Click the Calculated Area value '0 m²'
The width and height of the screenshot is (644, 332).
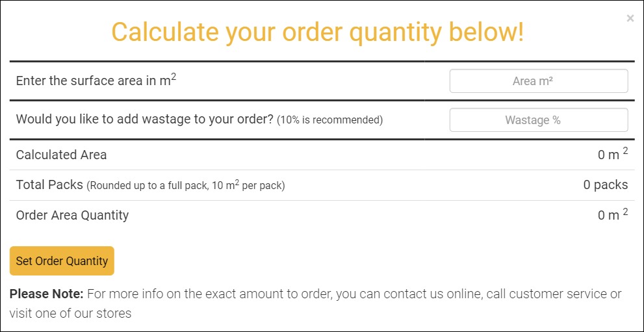coord(612,155)
